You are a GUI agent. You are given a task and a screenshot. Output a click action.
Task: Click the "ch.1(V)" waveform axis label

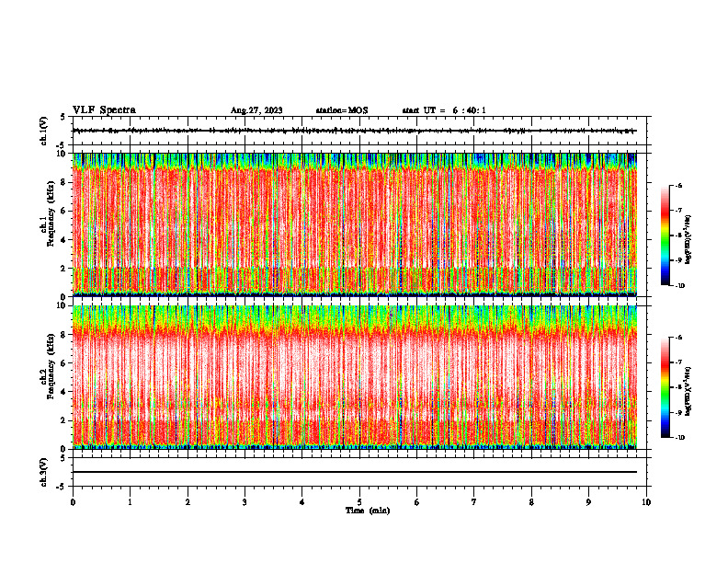point(44,131)
